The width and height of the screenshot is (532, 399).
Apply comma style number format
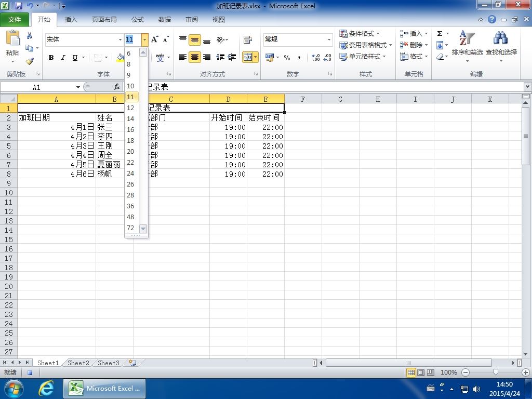[299, 57]
